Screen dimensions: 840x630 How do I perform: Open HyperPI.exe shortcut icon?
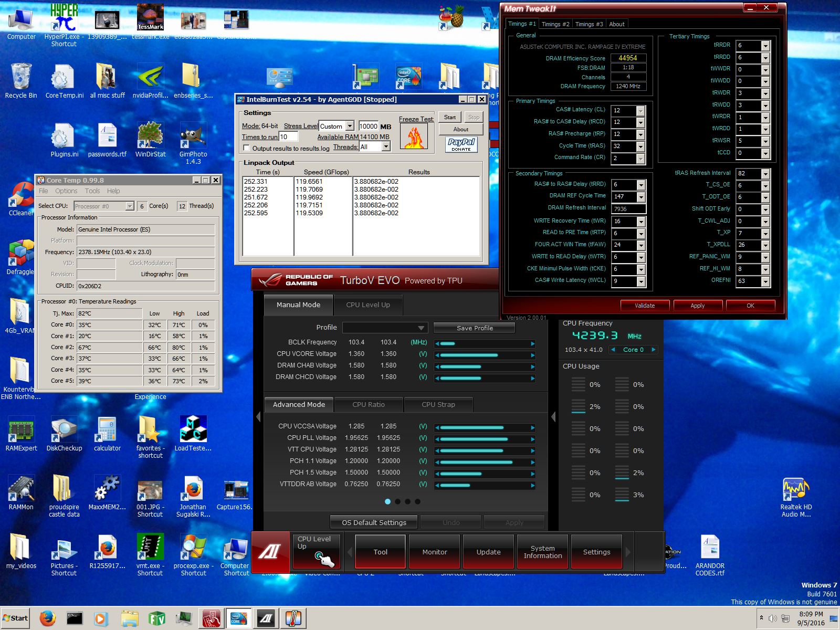point(64,25)
